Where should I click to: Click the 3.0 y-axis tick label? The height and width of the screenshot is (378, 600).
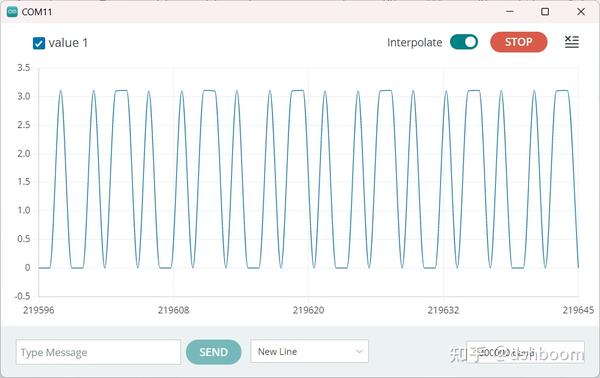click(23, 96)
